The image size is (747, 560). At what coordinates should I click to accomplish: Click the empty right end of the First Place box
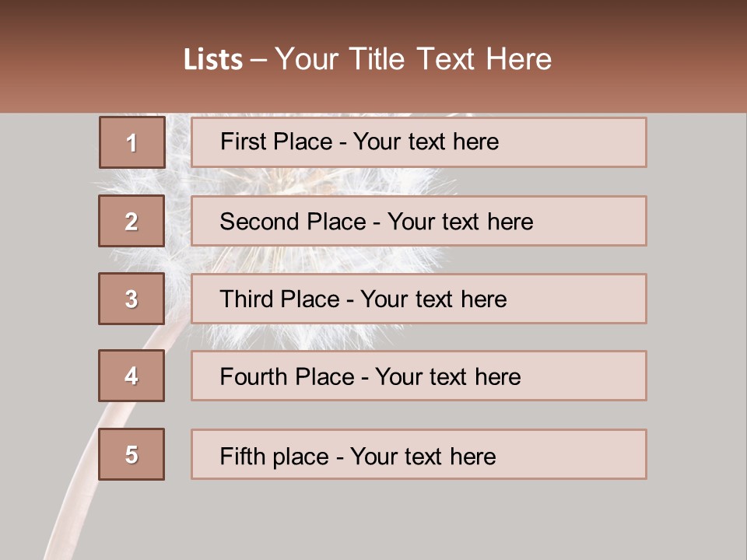point(584,142)
